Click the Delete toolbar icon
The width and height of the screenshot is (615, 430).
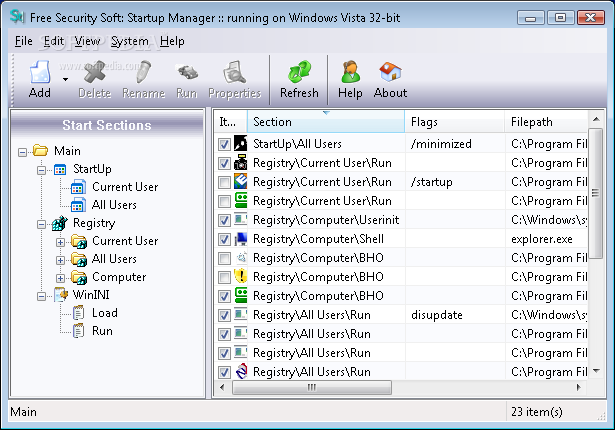click(x=95, y=72)
